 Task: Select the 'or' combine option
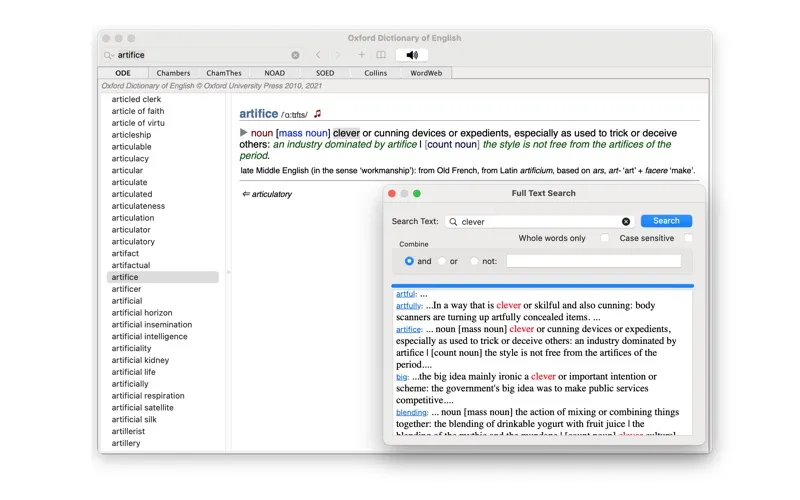coord(442,261)
